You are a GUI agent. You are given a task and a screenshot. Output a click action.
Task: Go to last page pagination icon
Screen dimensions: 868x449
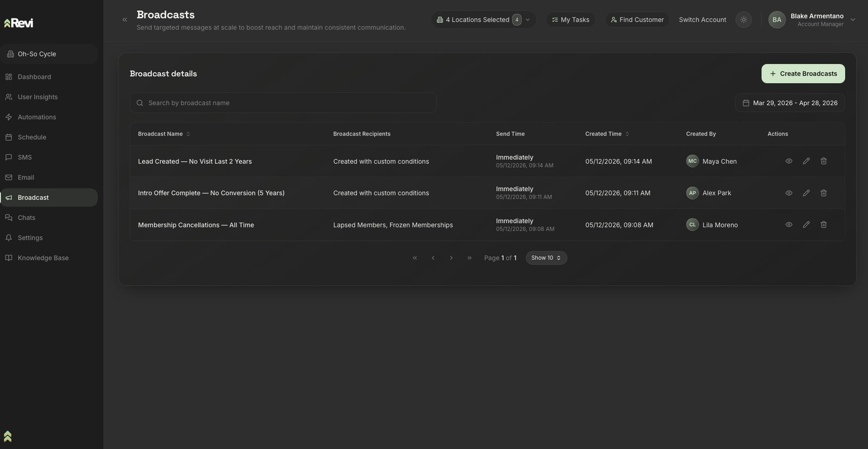pyautogui.click(x=469, y=258)
